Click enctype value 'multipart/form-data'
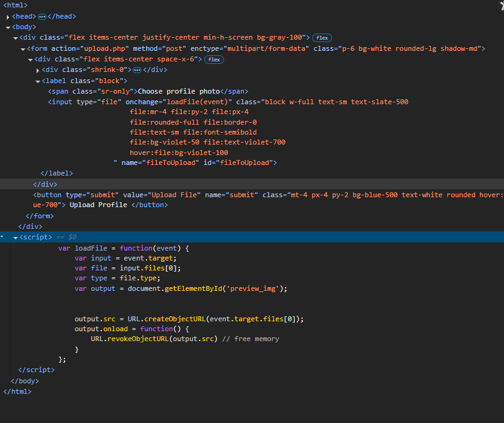504x423 pixels. point(266,48)
